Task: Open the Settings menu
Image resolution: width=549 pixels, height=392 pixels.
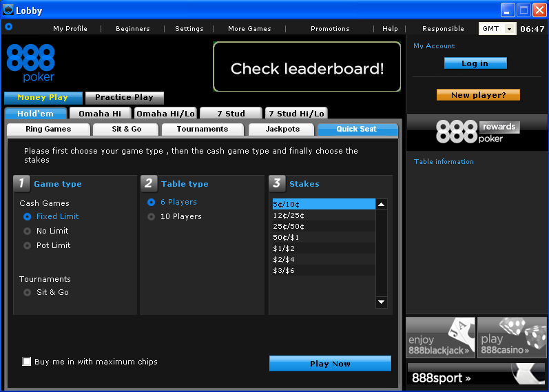Action: point(189,29)
